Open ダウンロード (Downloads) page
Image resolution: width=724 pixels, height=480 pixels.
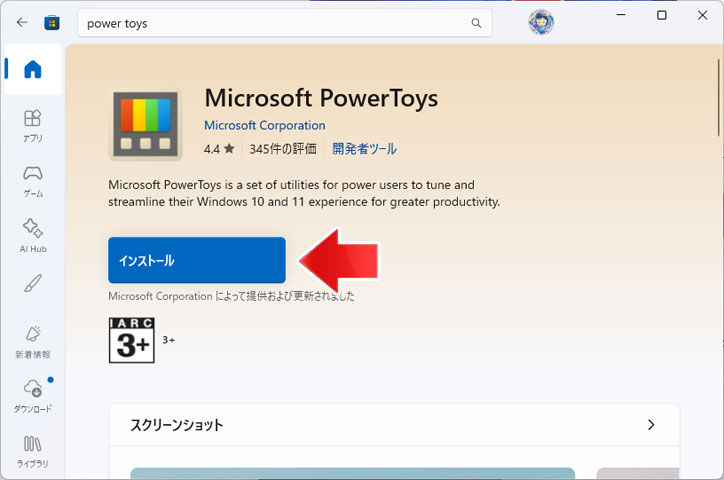coord(33,396)
